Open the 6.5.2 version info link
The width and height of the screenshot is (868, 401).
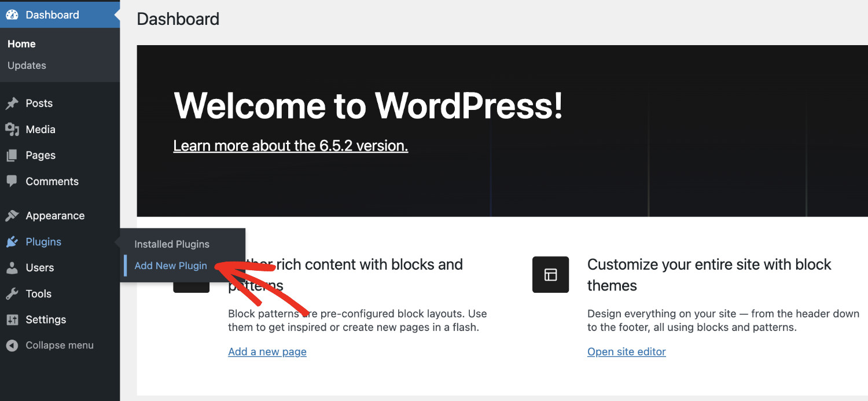click(290, 145)
